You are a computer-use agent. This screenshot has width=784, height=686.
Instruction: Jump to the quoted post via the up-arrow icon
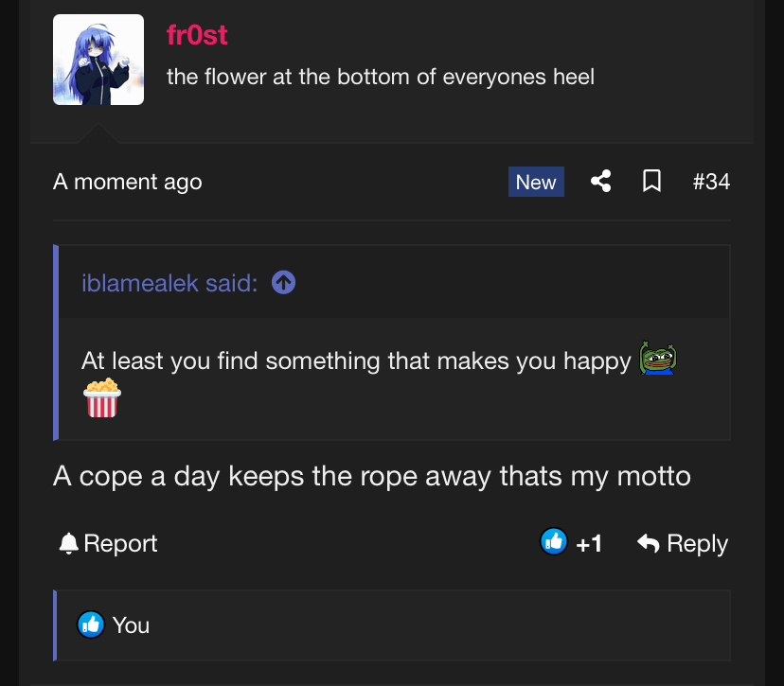coord(283,282)
